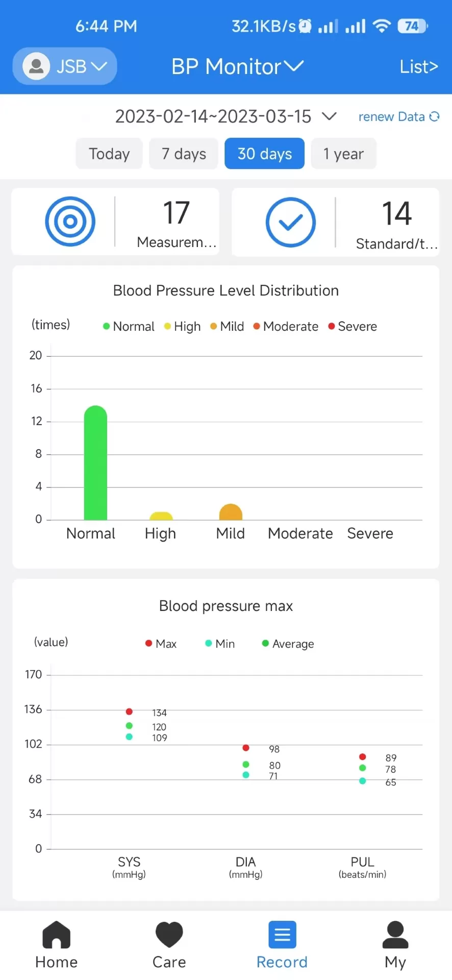The image size is (452, 980).
Task: Open the Care heart icon tab
Action: click(x=169, y=934)
